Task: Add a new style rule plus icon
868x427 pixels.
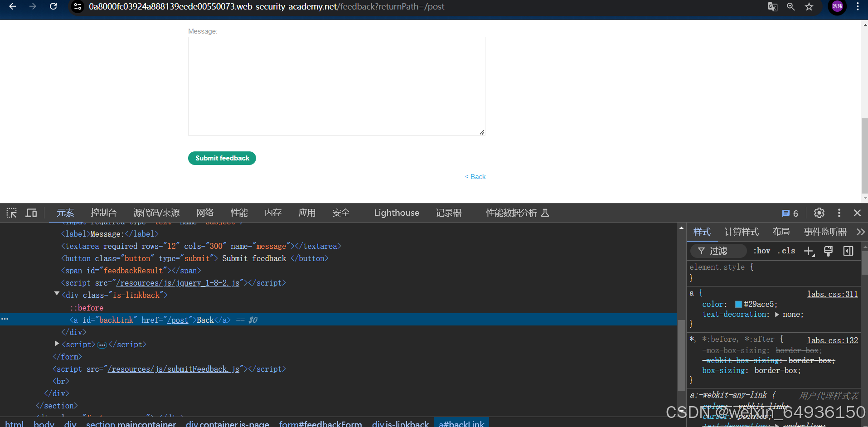Action: (x=809, y=251)
